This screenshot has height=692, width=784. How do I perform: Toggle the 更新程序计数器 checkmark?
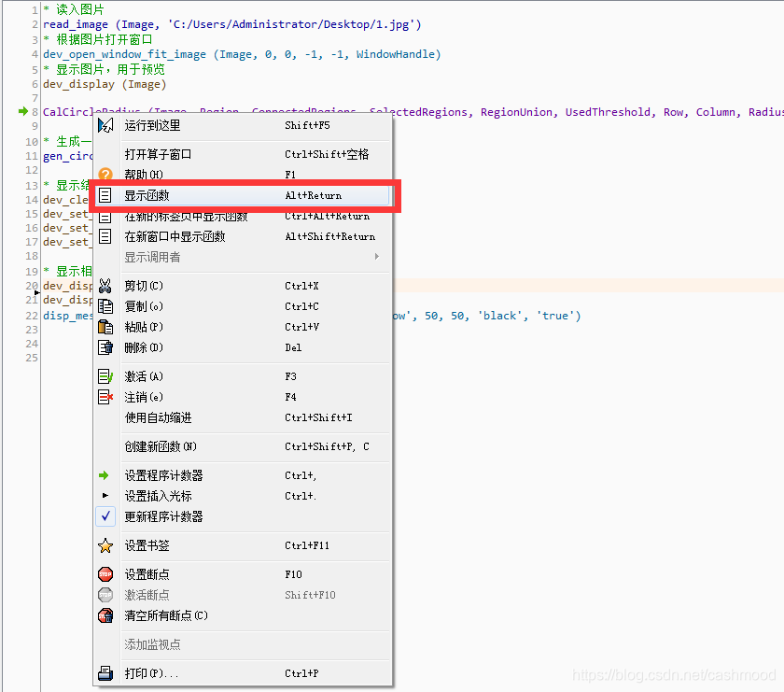coord(105,516)
